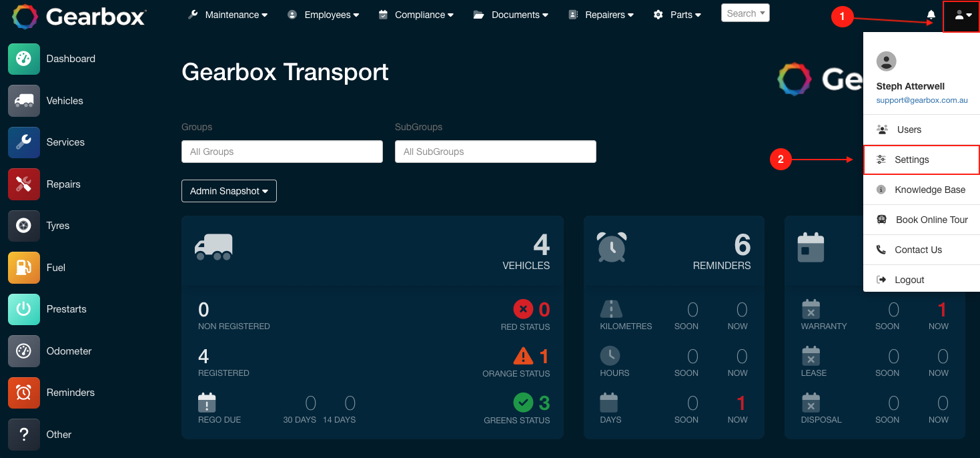
Task: Click the orange status warning triangle icon
Action: click(524, 356)
